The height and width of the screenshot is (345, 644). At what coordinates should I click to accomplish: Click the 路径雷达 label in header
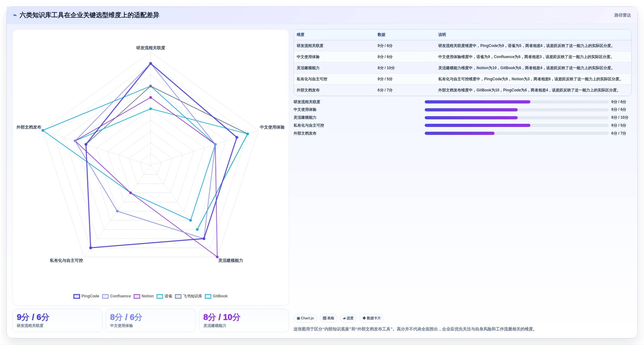(622, 15)
